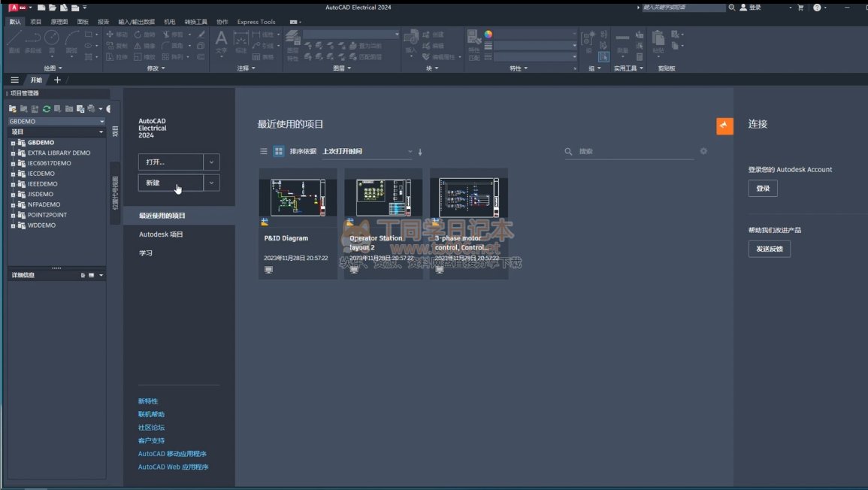Open the sort by 上次打开时间 dropdown
The width and height of the screenshot is (868, 490).
[x=367, y=152]
